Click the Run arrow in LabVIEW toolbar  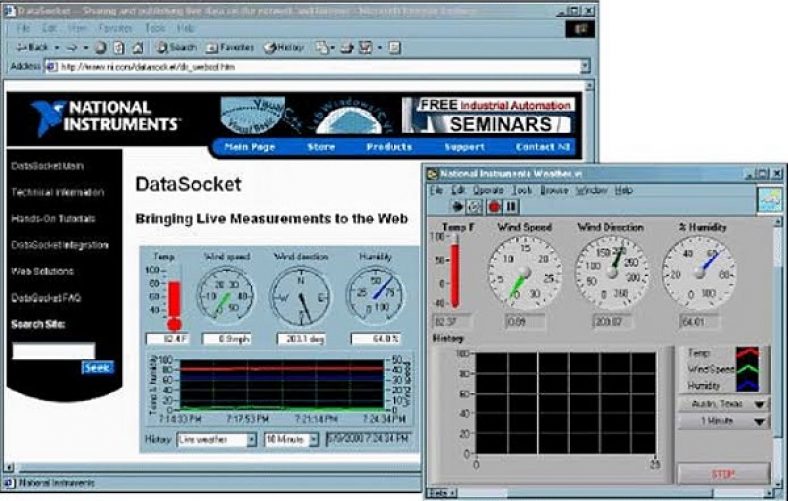coord(459,206)
